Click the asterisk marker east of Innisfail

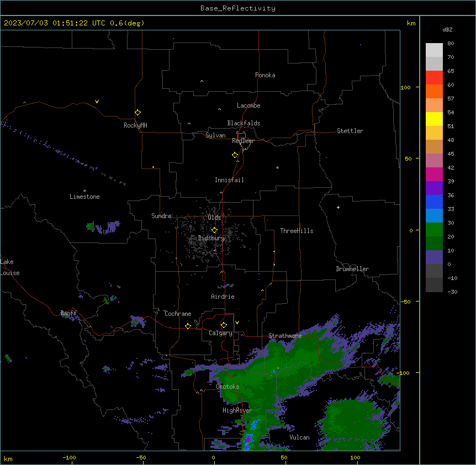point(277,167)
